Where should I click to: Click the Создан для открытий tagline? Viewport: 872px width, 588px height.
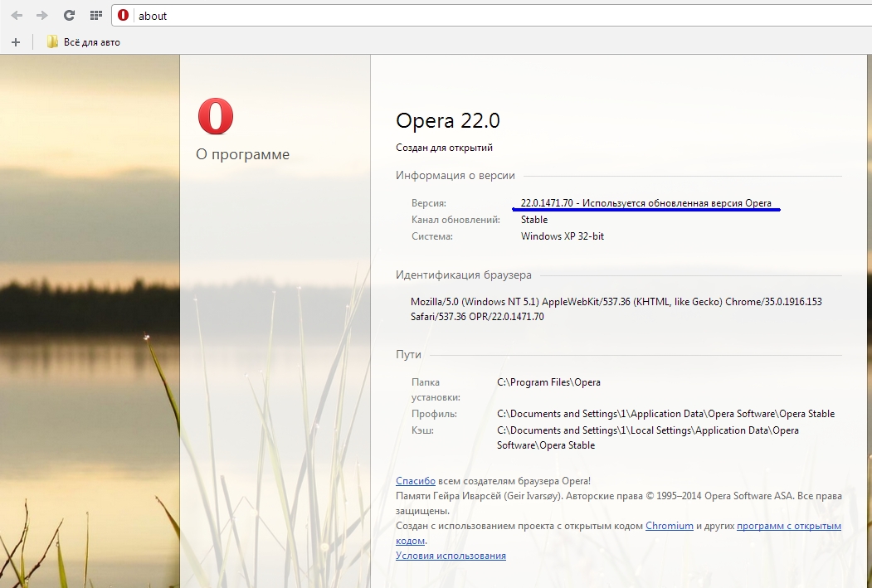445,148
